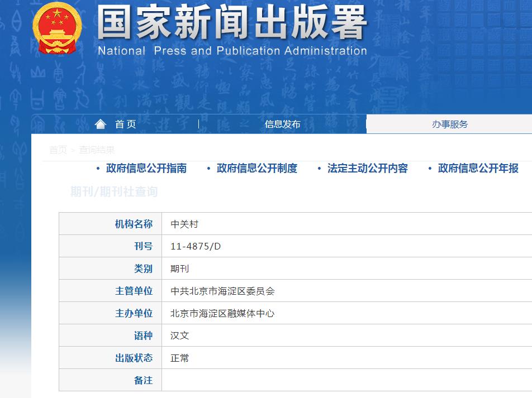
Task: Click the bullet icon before 政府信息公开指南
Action: pos(96,169)
